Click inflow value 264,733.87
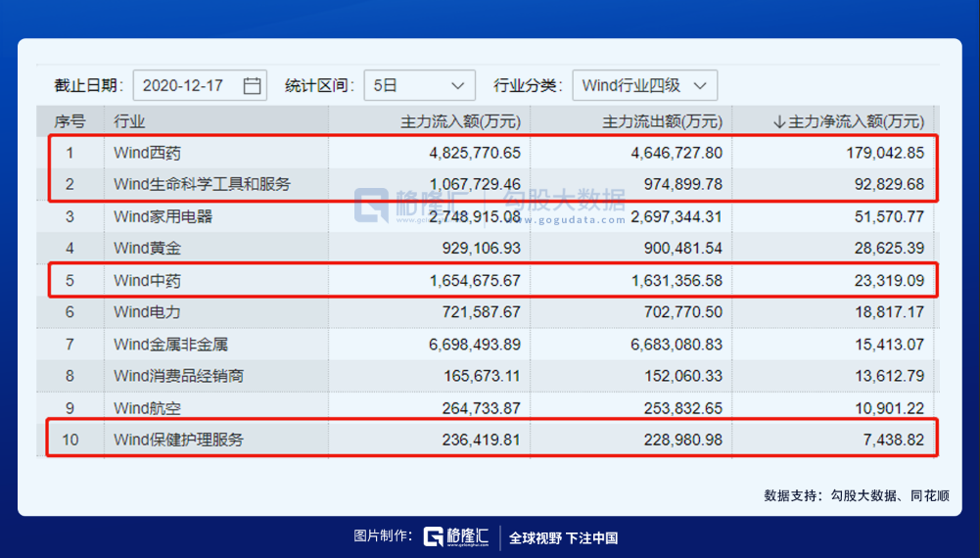 pyautogui.click(x=482, y=408)
